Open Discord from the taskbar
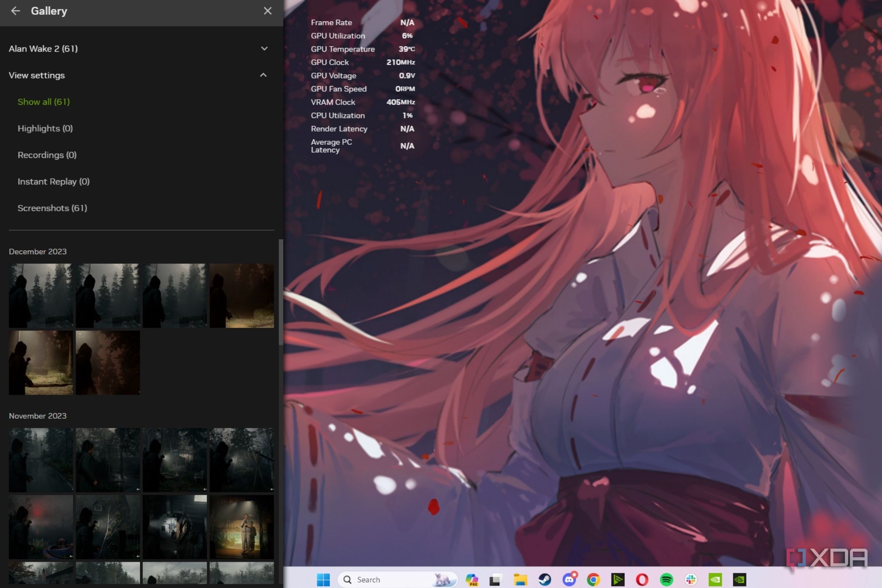Screen dimensions: 882x588 click(570, 580)
